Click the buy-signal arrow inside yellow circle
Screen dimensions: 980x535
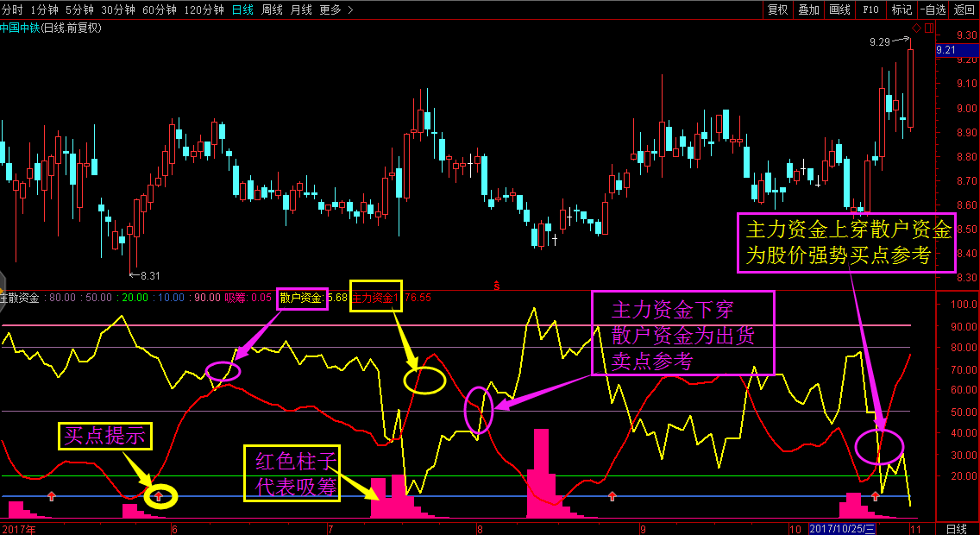[159, 496]
